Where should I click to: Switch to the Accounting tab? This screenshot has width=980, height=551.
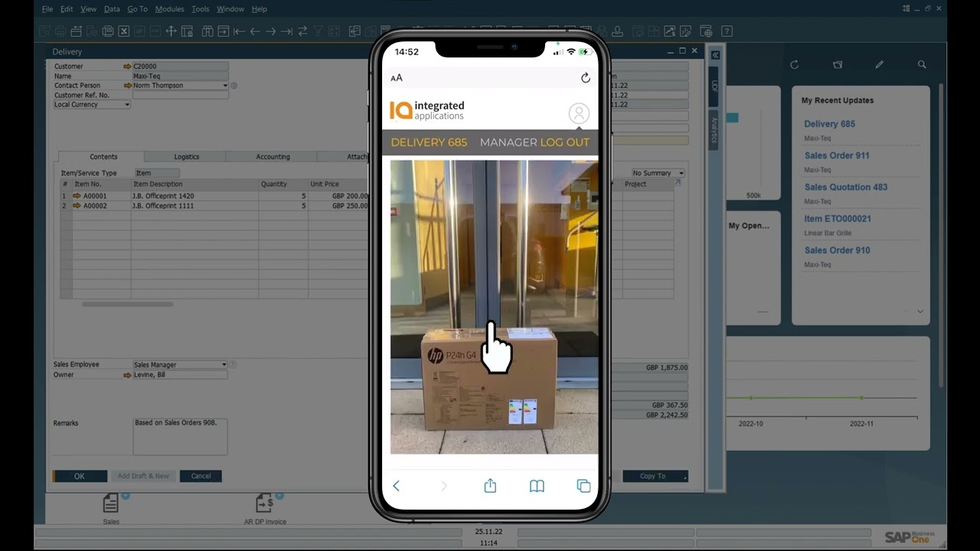(273, 157)
